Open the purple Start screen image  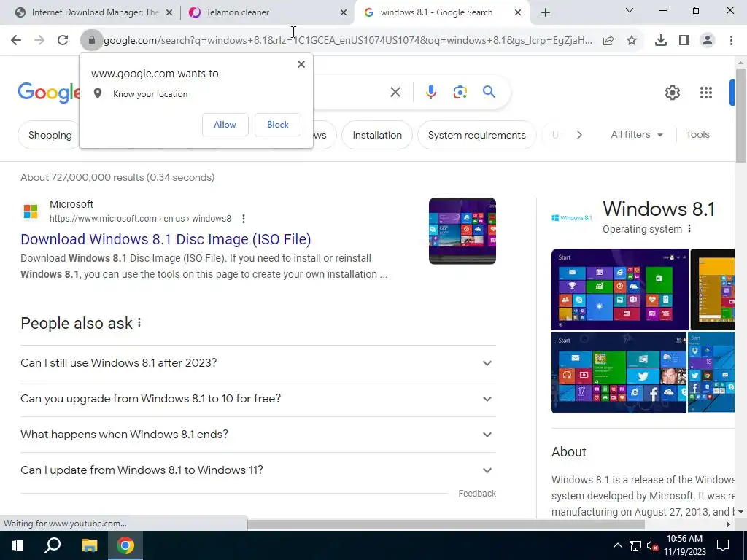[x=620, y=289]
